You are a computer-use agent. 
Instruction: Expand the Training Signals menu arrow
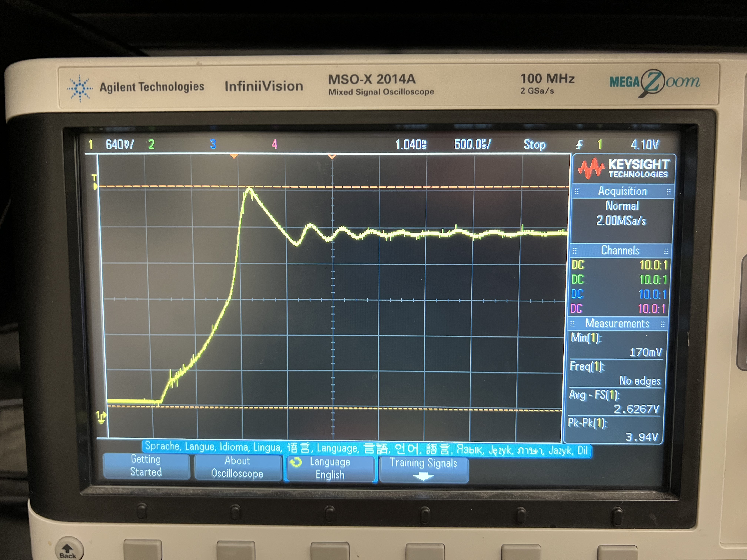[423, 476]
